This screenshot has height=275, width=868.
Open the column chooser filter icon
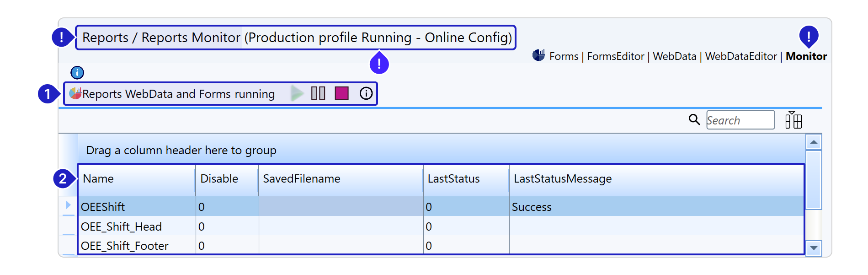(x=793, y=120)
